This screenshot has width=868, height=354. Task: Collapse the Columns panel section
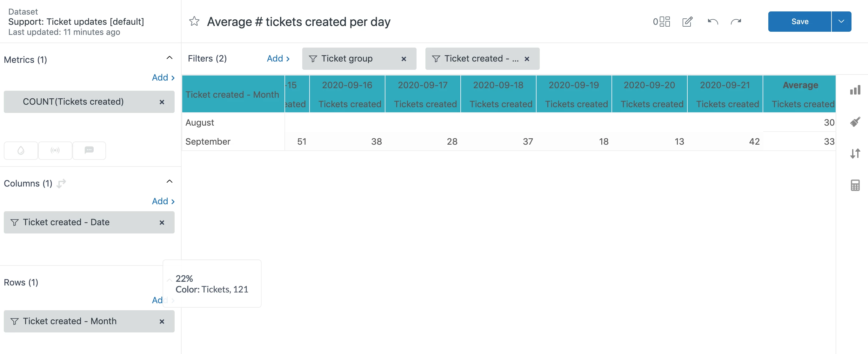coord(170,182)
